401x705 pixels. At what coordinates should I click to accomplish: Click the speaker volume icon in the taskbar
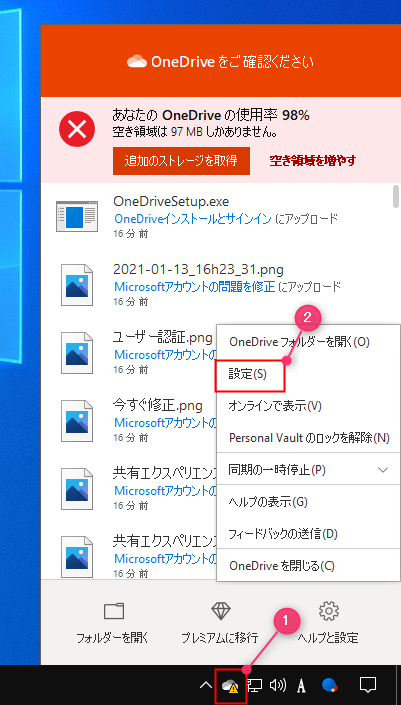point(277,685)
